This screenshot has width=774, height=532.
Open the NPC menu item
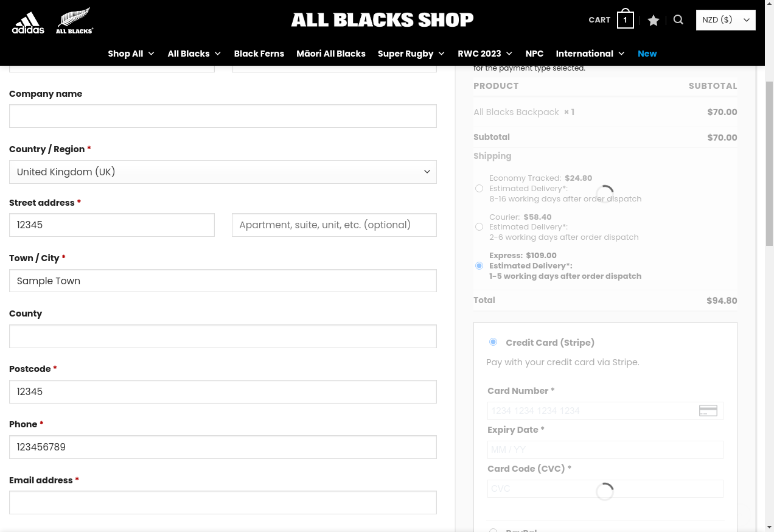[534, 54]
